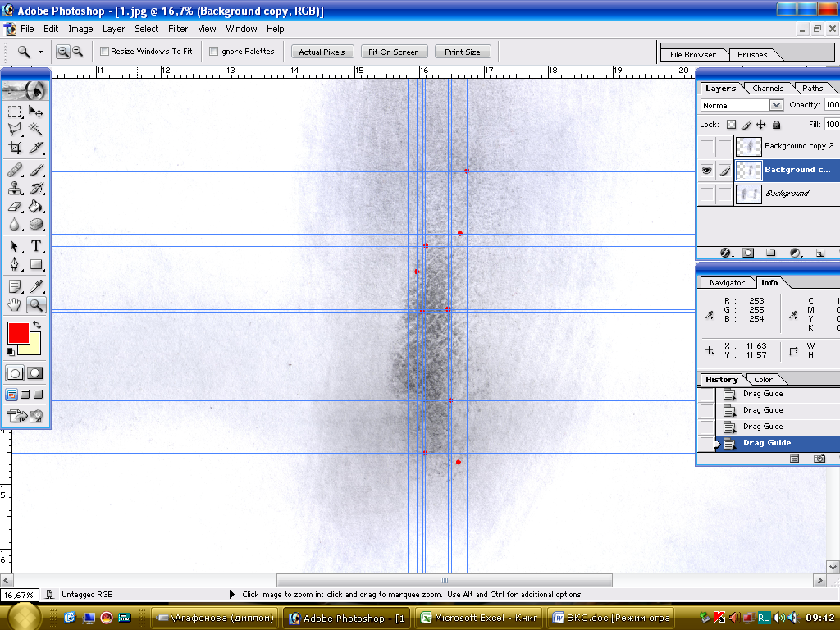This screenshot has height=630, width=840.
Task: Open the Filter menu
Action: tap(178, 29)
